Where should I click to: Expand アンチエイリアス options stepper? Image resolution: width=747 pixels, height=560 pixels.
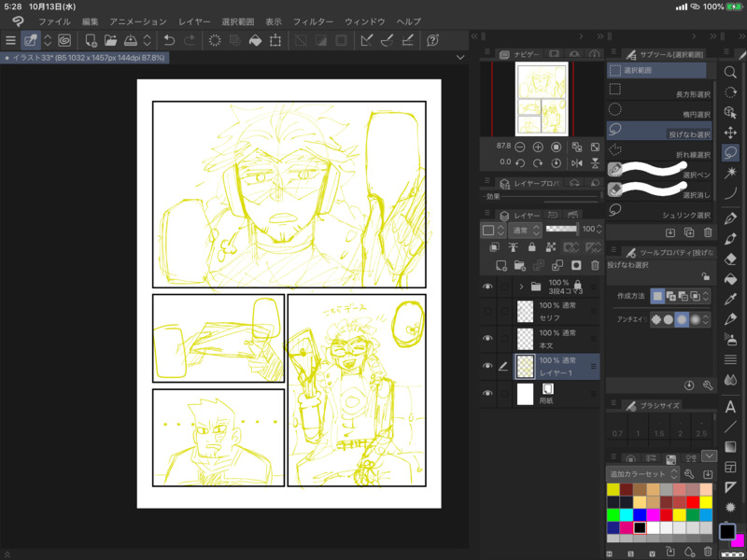pos(706,319)
